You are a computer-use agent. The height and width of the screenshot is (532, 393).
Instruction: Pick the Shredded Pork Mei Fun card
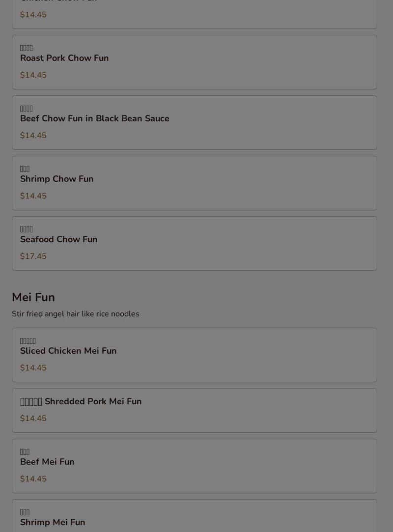195,410
